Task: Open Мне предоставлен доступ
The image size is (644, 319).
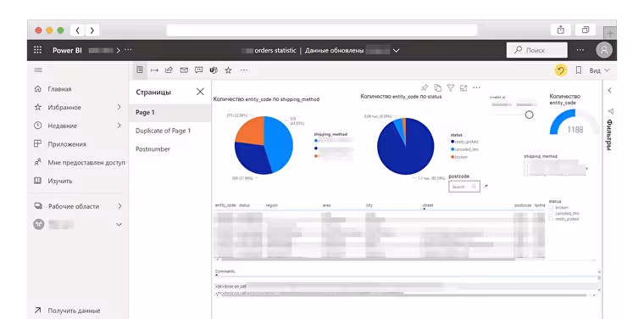Action: (86, 162)
